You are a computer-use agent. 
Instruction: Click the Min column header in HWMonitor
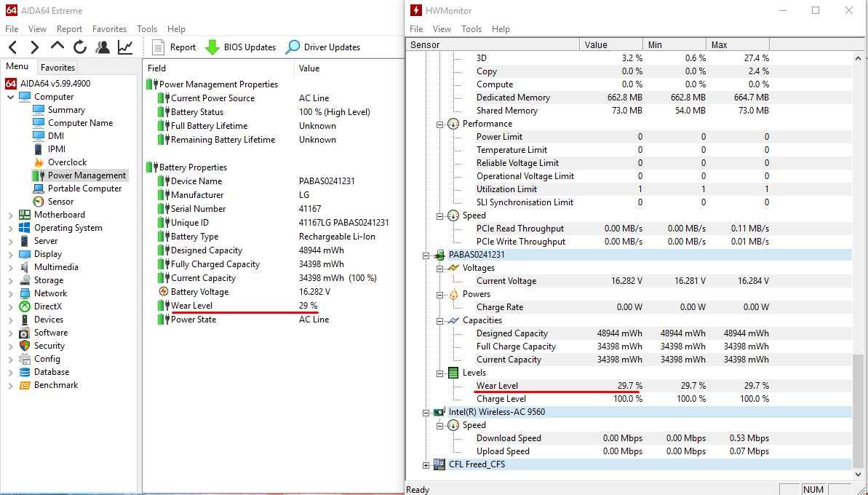pyautogui.click(x=674, y=45)
